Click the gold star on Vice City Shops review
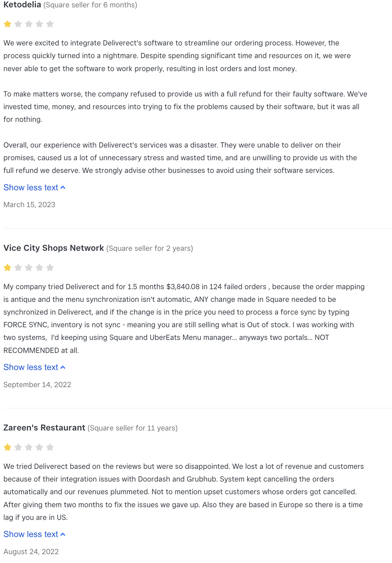This screenshot has width=392, height=563. click(8, 268)
